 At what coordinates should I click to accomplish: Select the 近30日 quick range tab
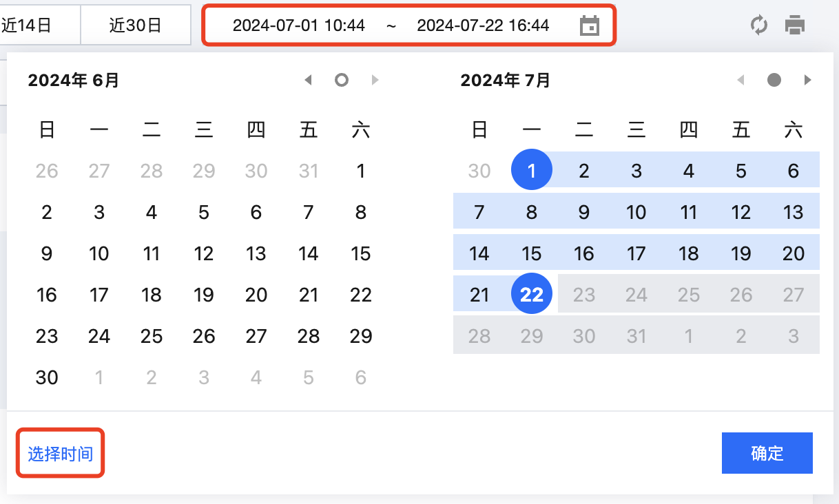click(135, 26)
